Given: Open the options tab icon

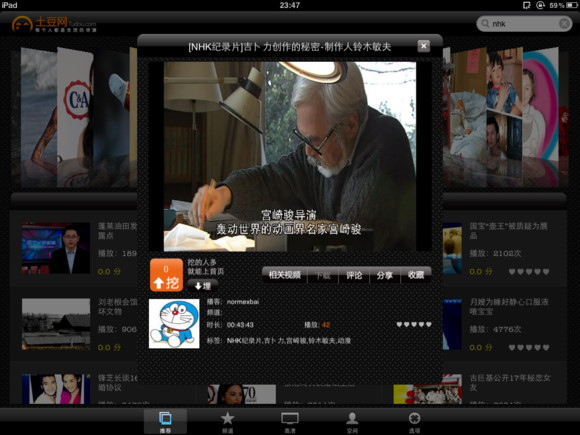Looking at the screenshot, I should click(414, 418).
